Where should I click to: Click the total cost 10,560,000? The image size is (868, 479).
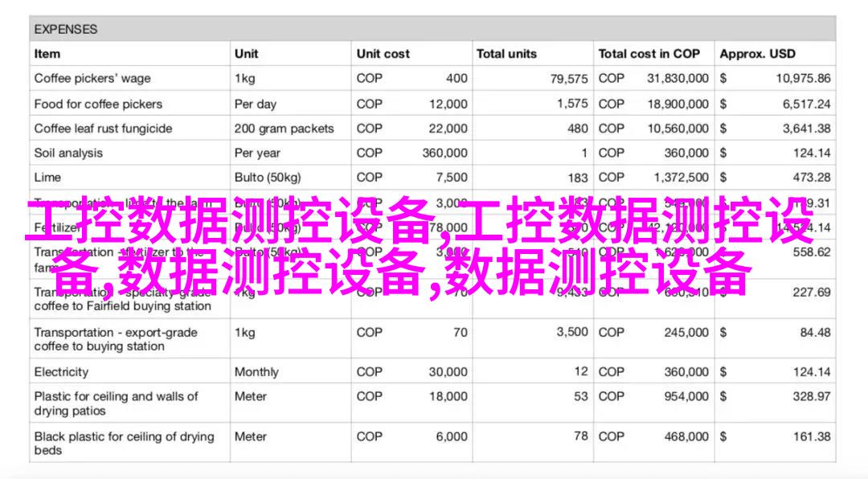[678, 129]
